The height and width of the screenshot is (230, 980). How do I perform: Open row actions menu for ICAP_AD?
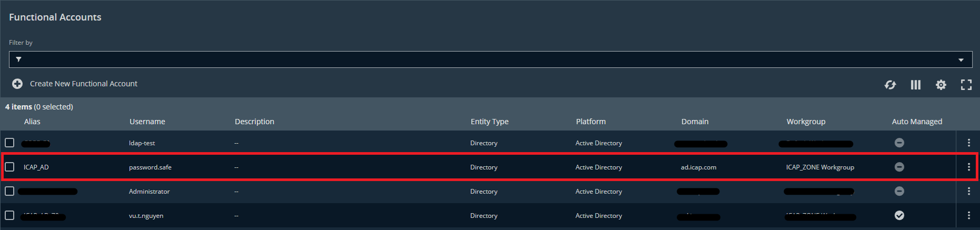pyautogui.click(x=968, y=167)
